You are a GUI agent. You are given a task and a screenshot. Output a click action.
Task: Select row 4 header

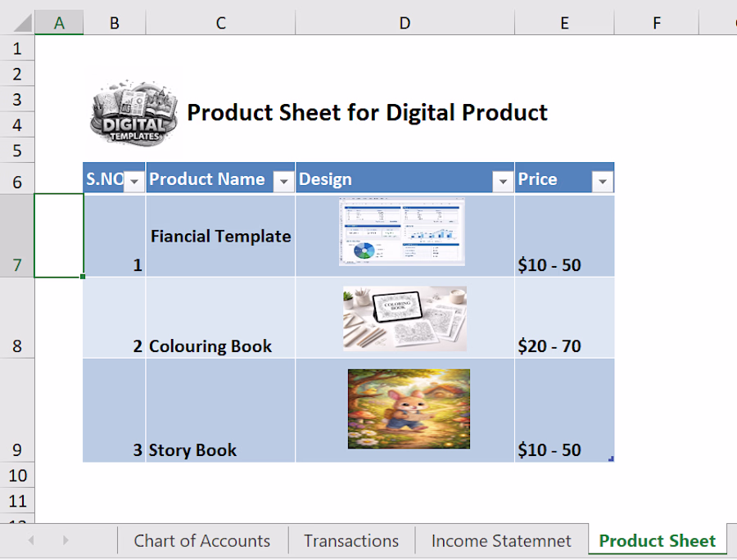[x=17, y=124]
